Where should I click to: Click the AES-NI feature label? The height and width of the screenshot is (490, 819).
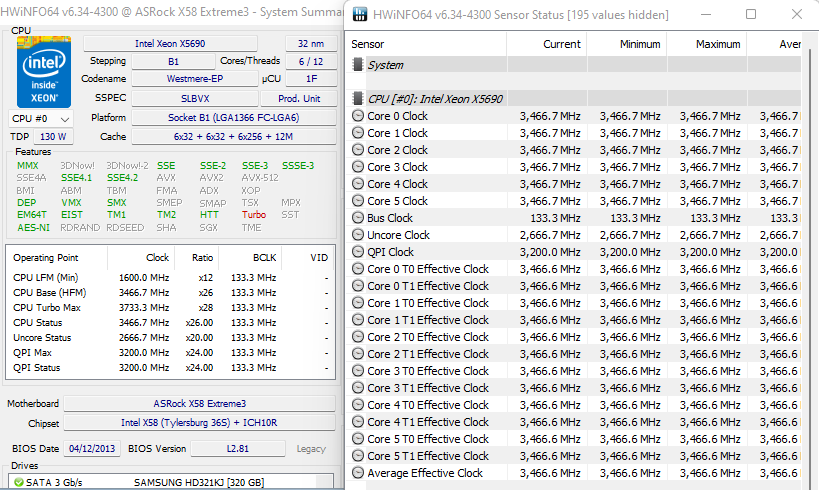[33, 228]
